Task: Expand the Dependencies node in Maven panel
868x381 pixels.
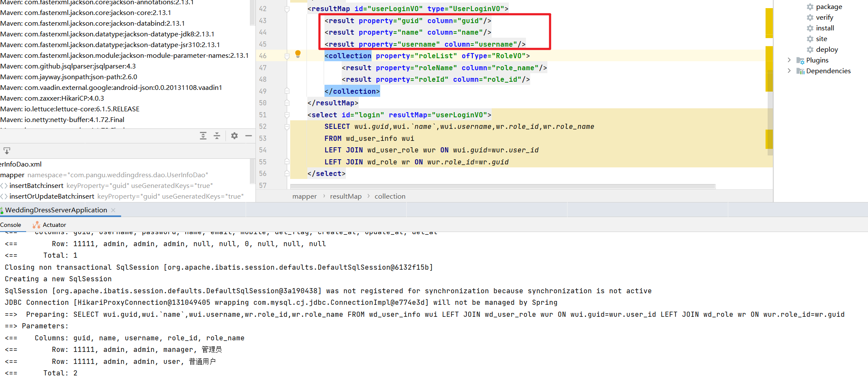Action: click(789, 71)
